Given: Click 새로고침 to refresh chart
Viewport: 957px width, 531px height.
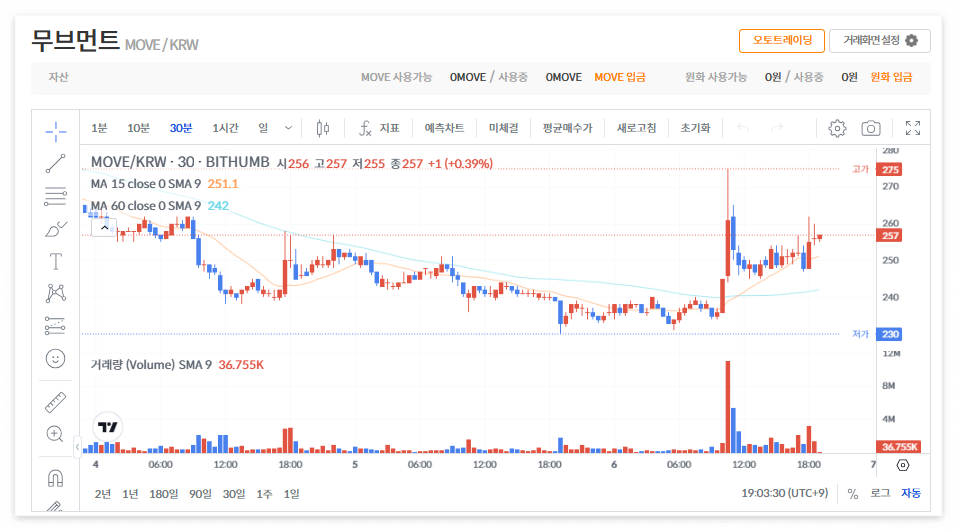Looking at the screenshot, I should point(637,128).
